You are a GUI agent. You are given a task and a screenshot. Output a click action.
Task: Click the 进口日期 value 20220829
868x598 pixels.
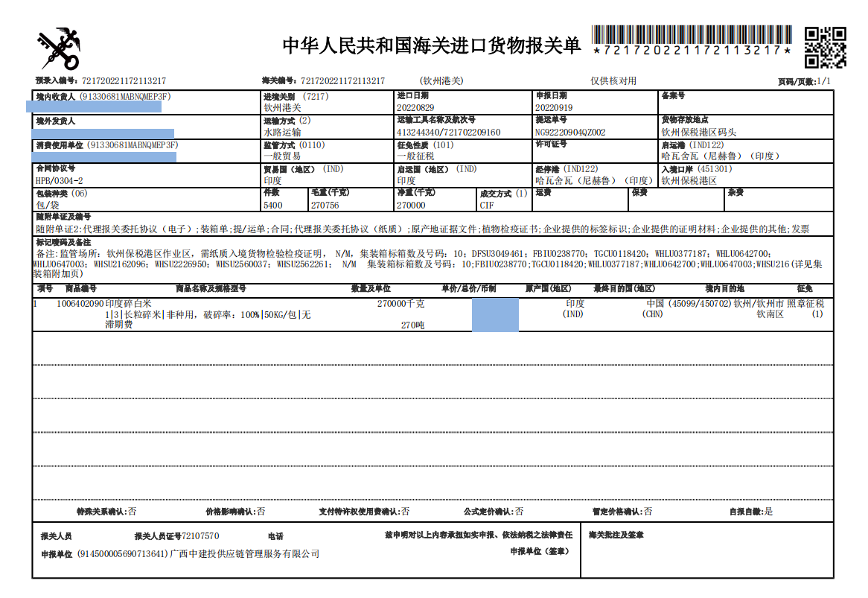415,107
